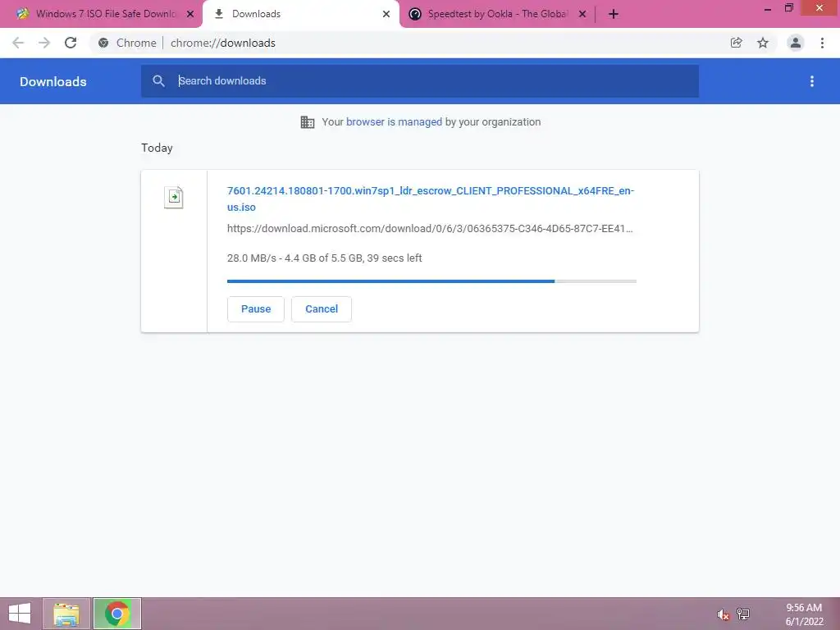The width and height of the screenshot is (840, 630).
Task: Bookmark this tab with the star icon
Action: [763, 43]
